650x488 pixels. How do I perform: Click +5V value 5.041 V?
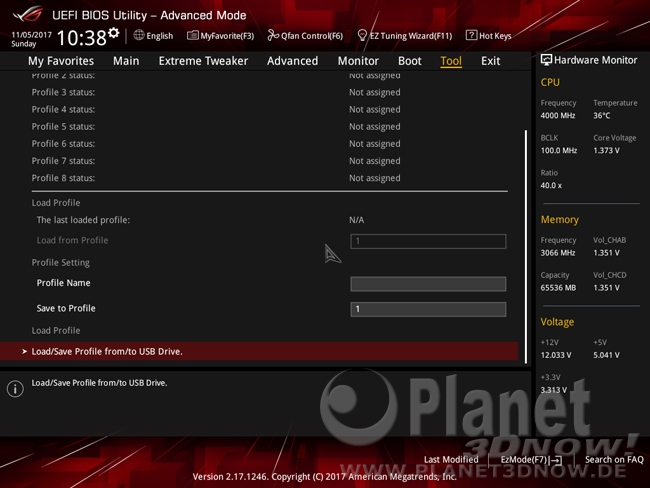tap(606, 355)
